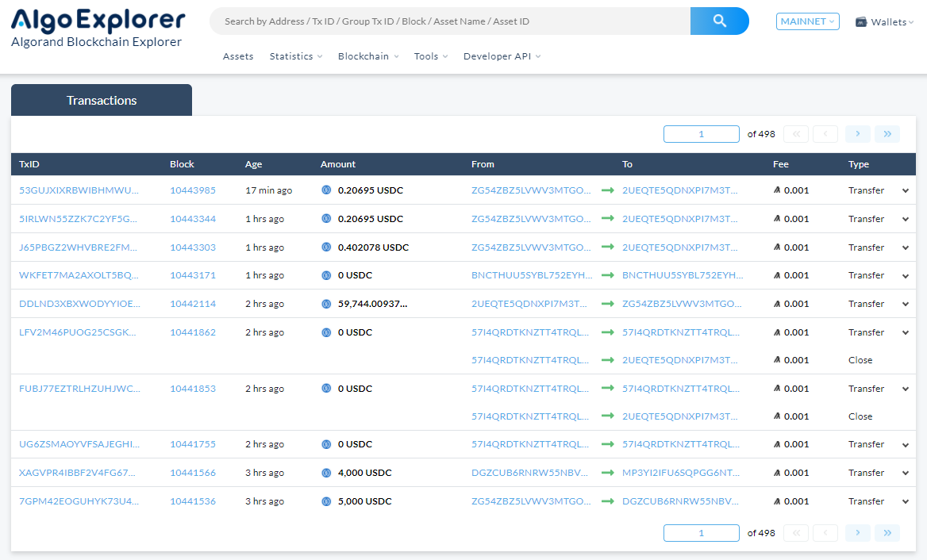Click the 0.402078 USDC amount
The width and height of the screenshot is (927, 560).
373,247
